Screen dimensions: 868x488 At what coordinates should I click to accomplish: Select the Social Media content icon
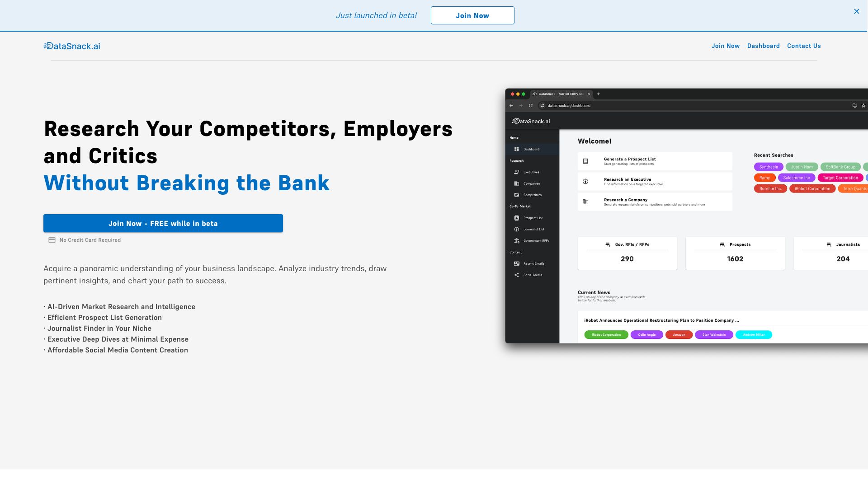click(517, 275)
